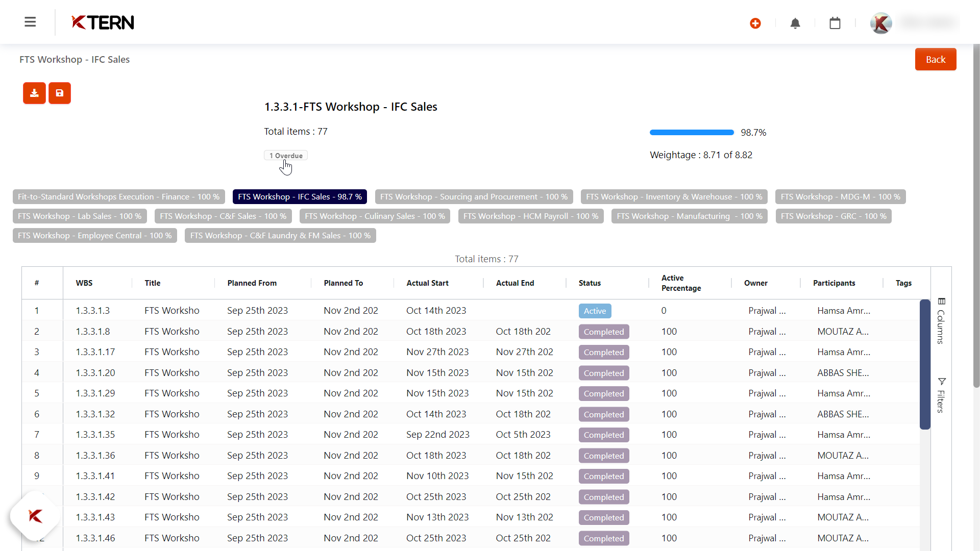Click the page vertical scrollbar

click(x=976, y=216)
